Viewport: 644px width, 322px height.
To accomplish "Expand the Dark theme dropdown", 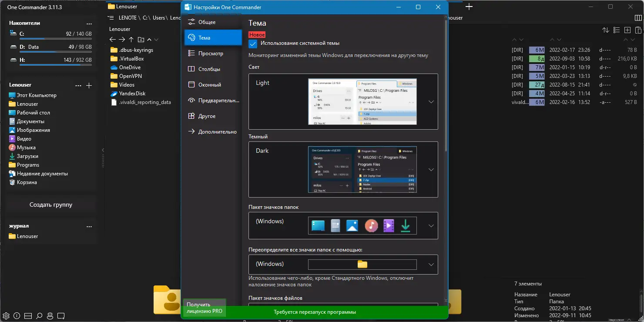I will [x=431, y=170].
